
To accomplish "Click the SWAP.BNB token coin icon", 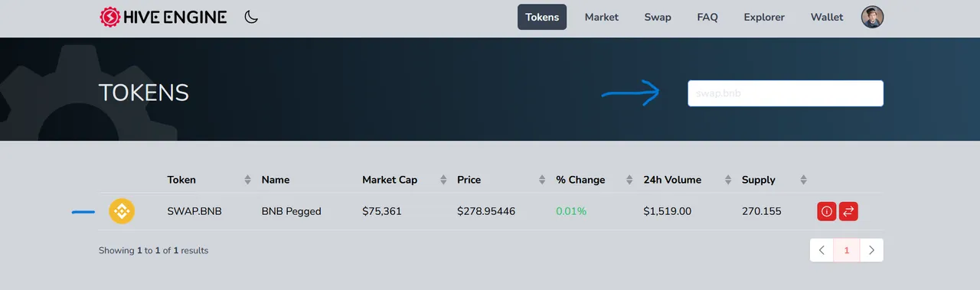I will 122,211.
